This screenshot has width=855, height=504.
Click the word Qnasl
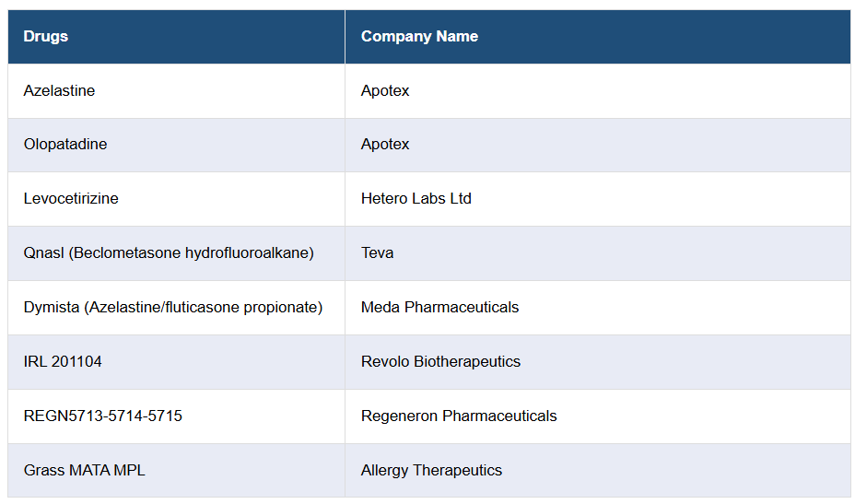tap(43, 252)
